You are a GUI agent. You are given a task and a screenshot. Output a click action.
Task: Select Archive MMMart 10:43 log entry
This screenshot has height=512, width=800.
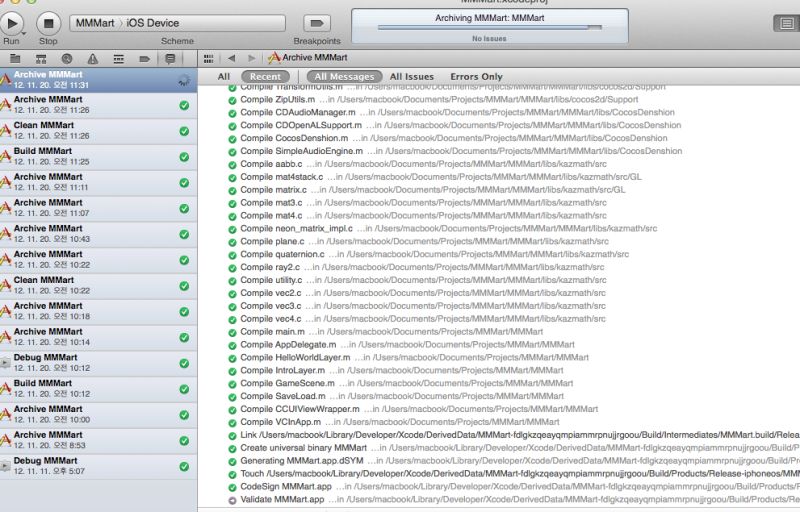click(x=98, y=234)
